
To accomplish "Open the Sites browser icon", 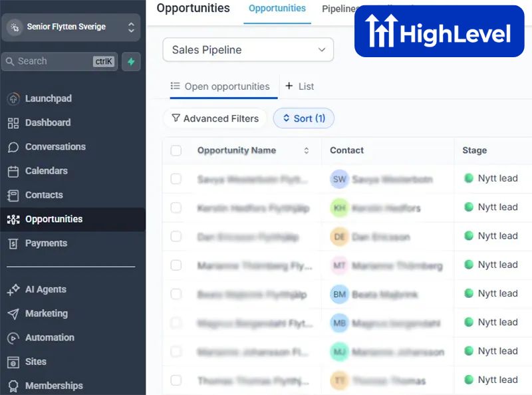I will click(13, 362).
